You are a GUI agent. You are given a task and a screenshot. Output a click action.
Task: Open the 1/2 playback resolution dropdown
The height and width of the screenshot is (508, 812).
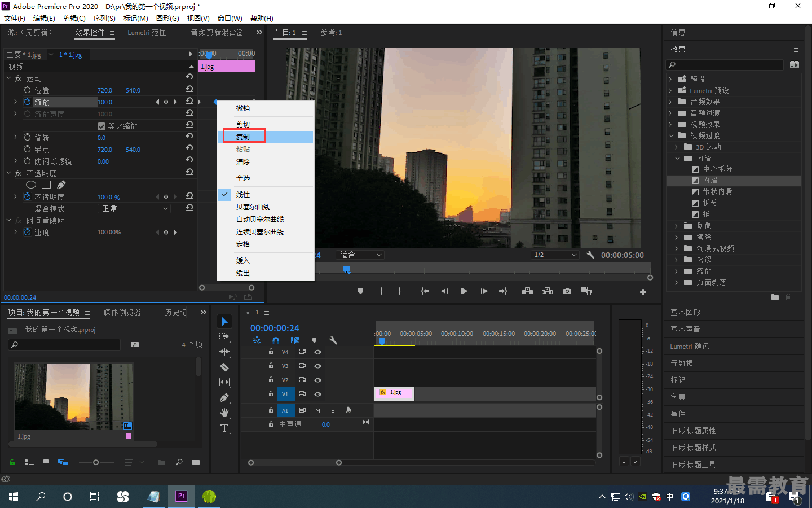(x=555, y=255)
